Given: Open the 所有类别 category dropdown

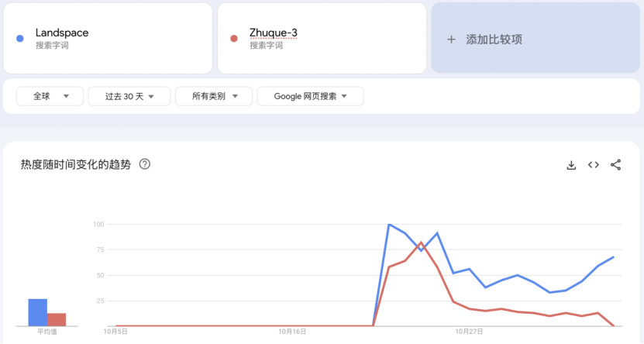Looking at the screenshot, I should pos(214,96).
